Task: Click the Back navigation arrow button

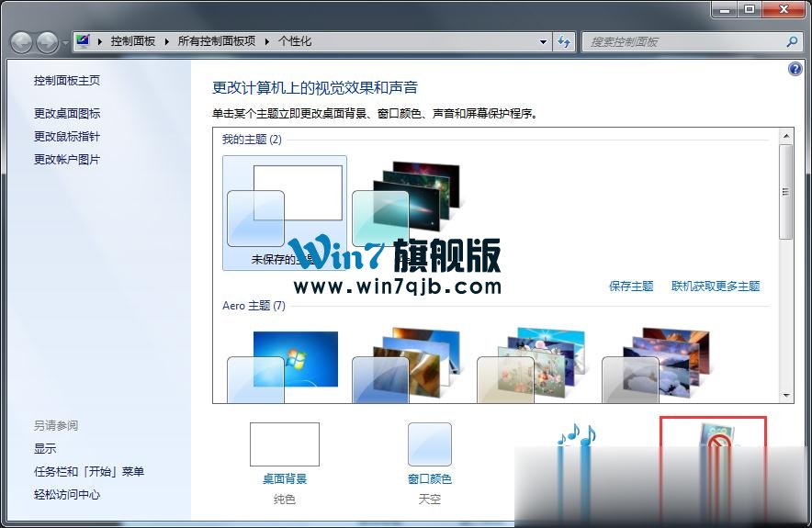Action: coord(22,42)
